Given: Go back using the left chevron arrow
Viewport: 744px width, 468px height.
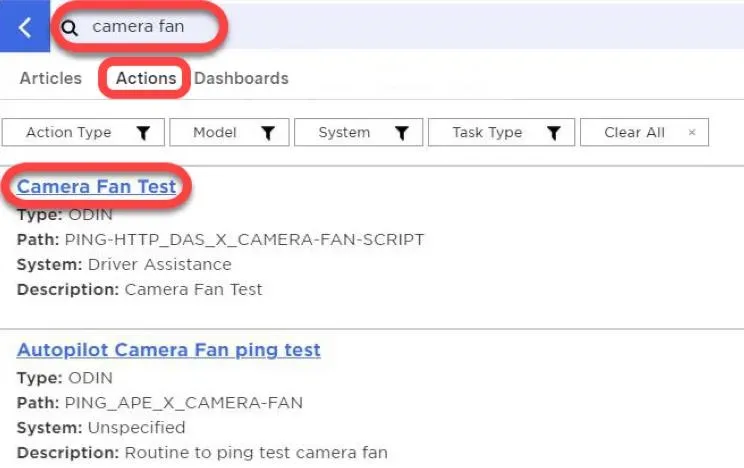Looking at the screenshot, I should [25, 27].
